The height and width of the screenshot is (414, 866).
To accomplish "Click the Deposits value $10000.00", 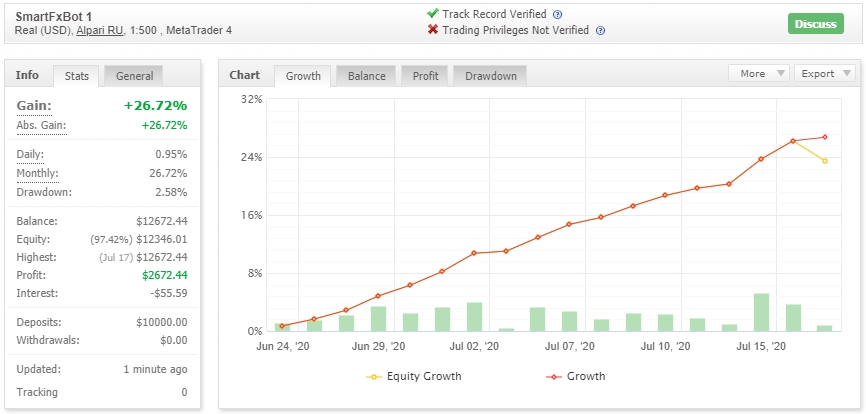I will coord(162,322).
